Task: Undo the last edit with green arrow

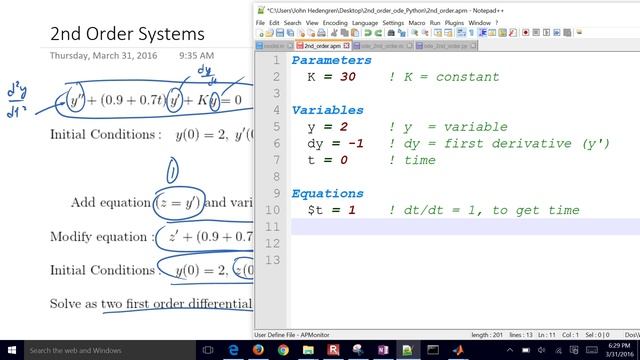Action: point(368,33)
